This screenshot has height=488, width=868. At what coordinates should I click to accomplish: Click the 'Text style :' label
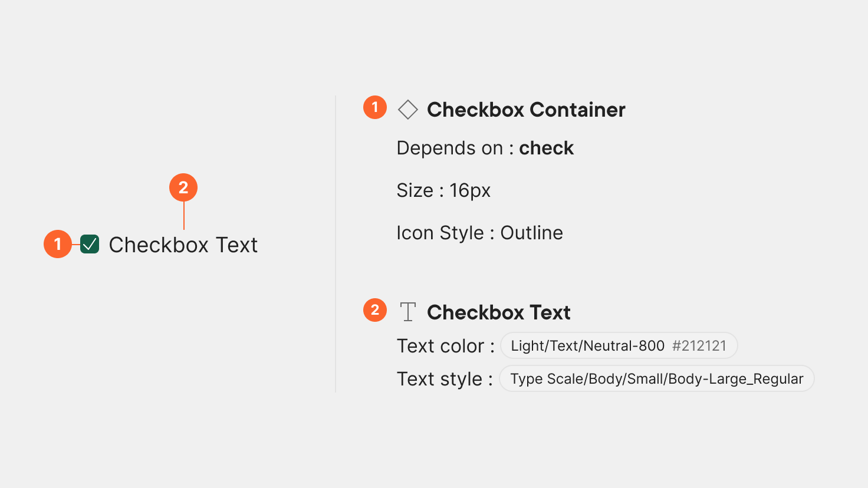(445, 379)
